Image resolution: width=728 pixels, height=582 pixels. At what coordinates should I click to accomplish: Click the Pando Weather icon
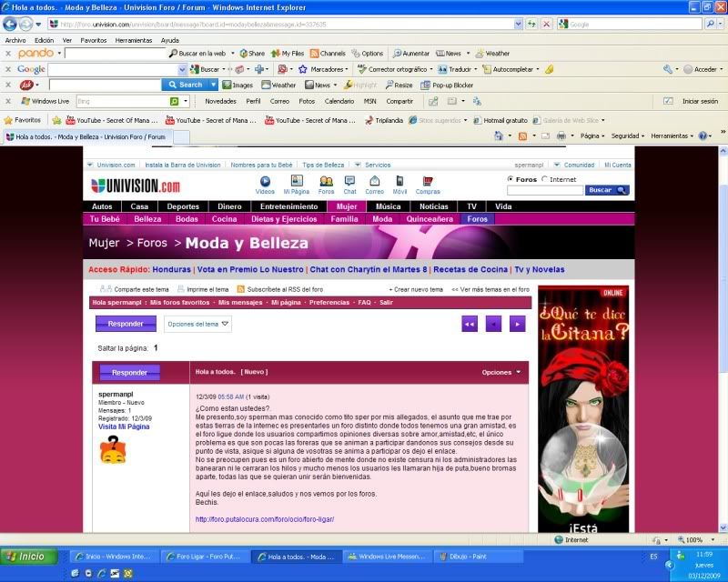click(480, 54)
